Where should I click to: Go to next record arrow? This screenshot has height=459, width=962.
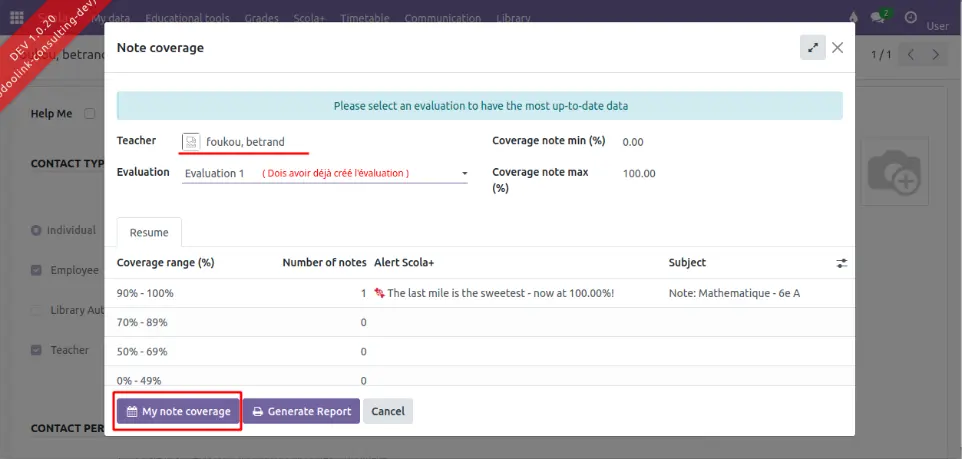(x=936, y=55)
